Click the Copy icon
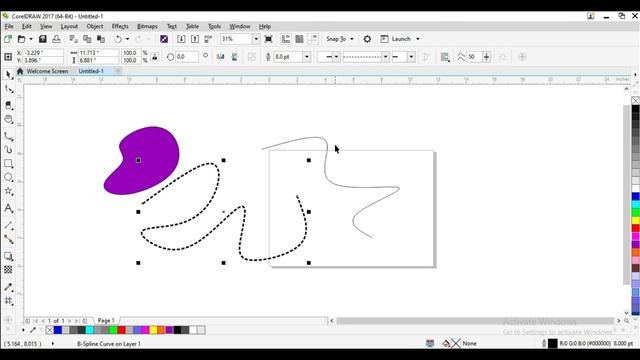Screen dimensions: 640x360 pos(87,39)
